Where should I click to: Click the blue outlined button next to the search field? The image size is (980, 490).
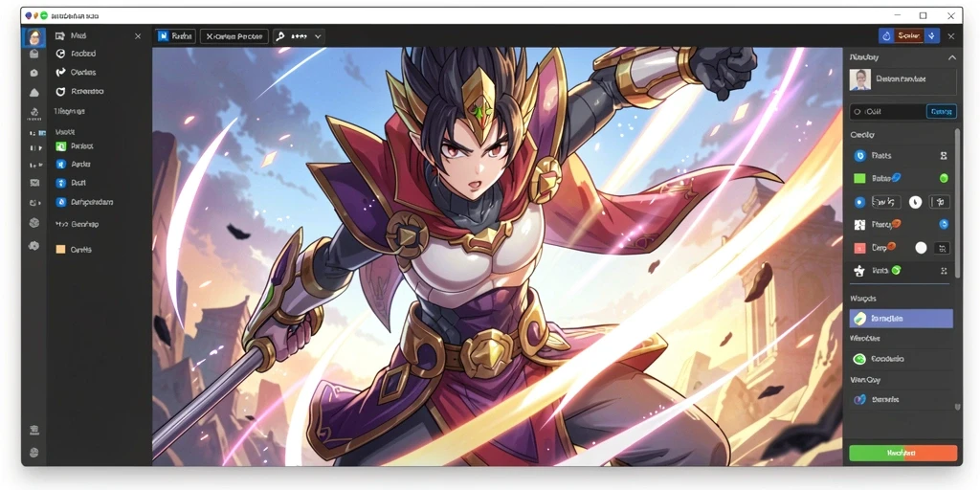pyautogui.click(x=942, y=112)
